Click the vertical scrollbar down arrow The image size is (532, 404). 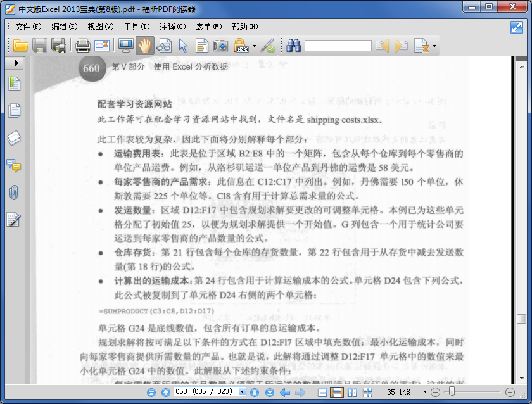coord(522,379)
